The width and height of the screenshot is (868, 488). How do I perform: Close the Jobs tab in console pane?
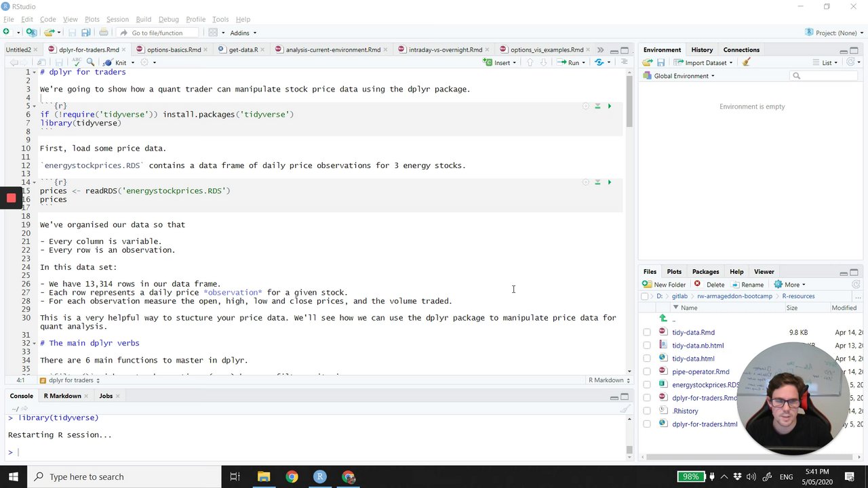(117, 396)
